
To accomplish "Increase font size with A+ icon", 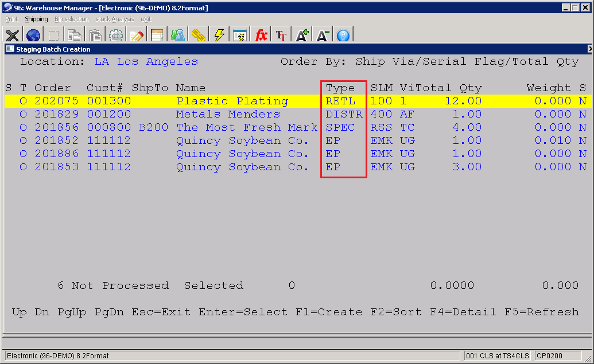I will point(302,36).
